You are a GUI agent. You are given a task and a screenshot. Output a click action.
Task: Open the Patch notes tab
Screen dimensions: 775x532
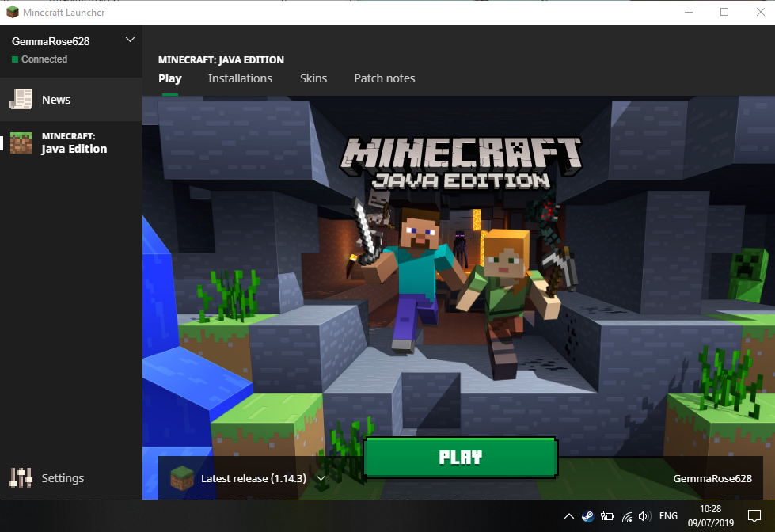point(385,78)
